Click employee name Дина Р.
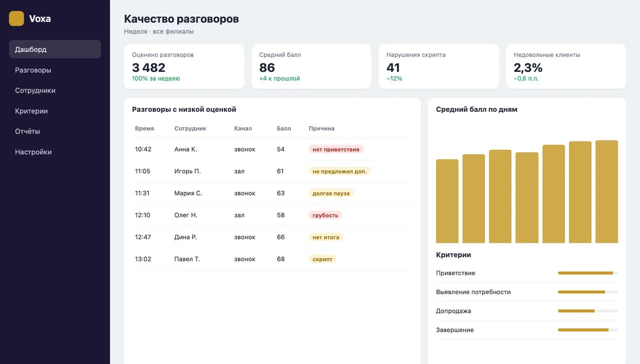This screenshot has height=364, width=640. pos(185,237)
